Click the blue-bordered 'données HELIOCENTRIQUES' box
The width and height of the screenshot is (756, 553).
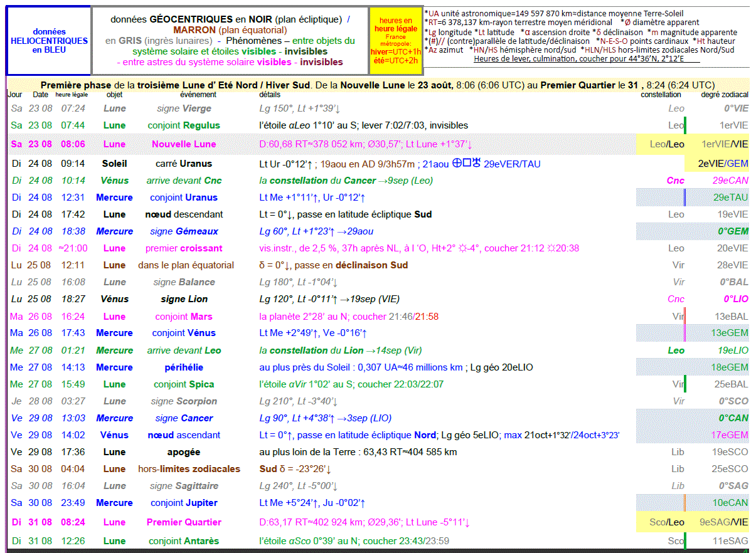point(49,41)
